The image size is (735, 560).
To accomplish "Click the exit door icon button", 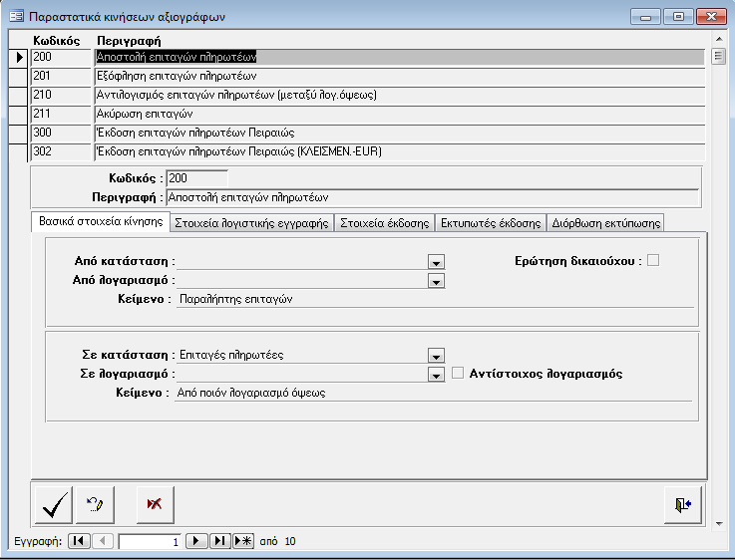I will tap(682, 505).
